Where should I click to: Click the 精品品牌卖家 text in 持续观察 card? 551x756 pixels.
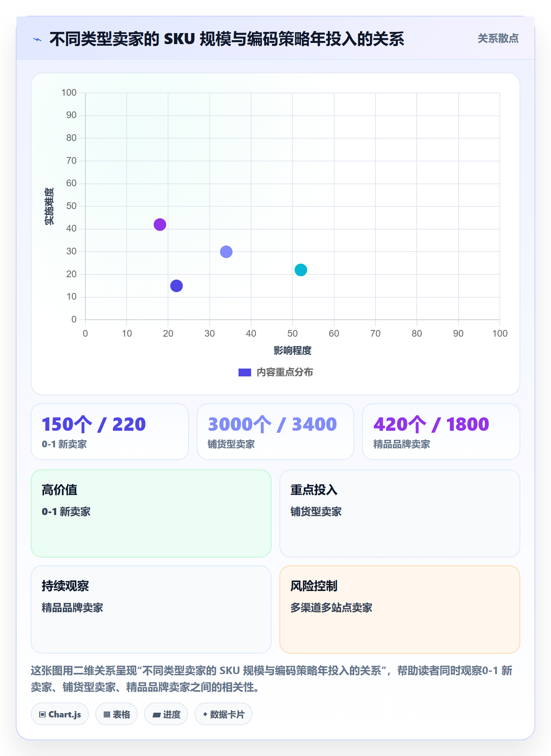tap(72, 608)
